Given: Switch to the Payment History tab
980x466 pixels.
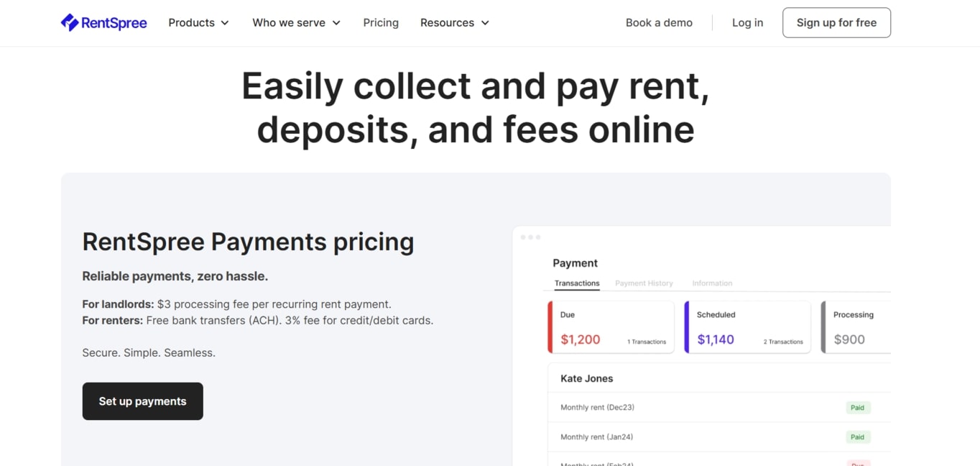Looking at the screenshot, I should (644, 283).
